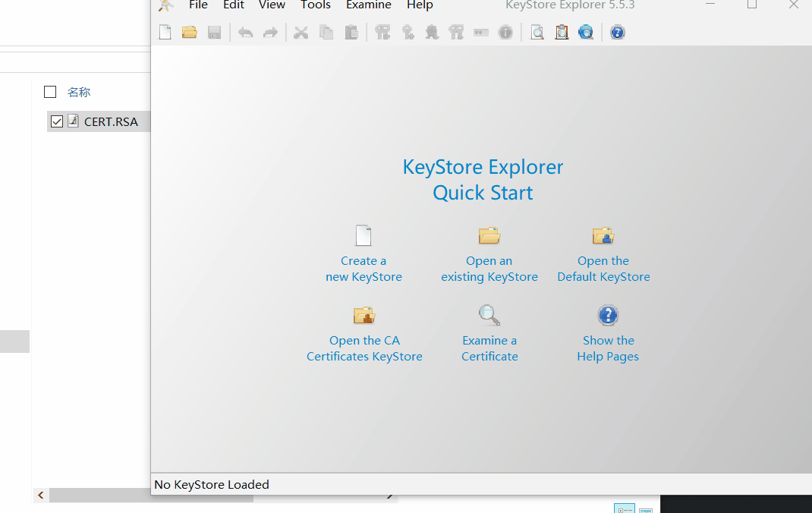Click the Save floppy disk toolbar icon
The height and width of the screenshot is (513, 812).
(x=215, y=33)
